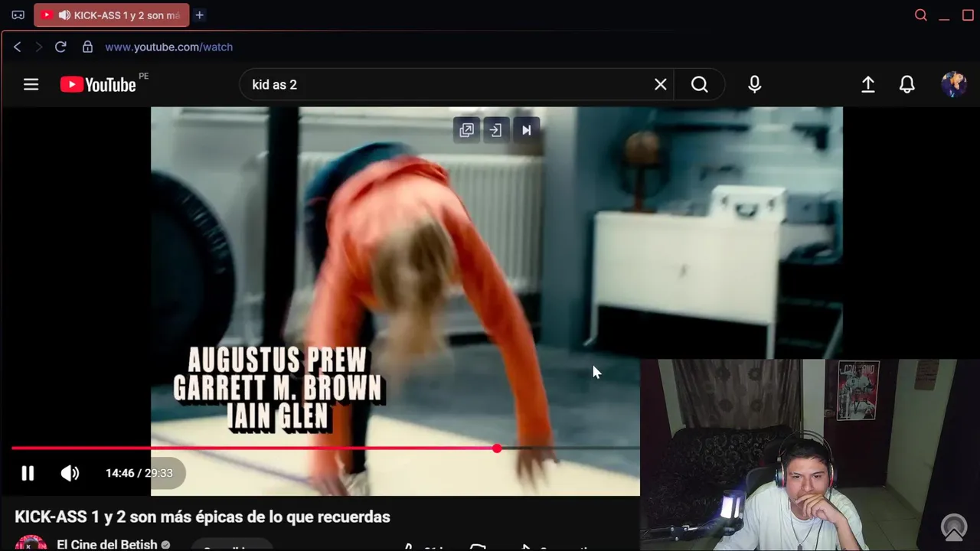Click the webcam overlay thumbnail
The width and height of the screenshot is (980, 551).
coord(810,455)
